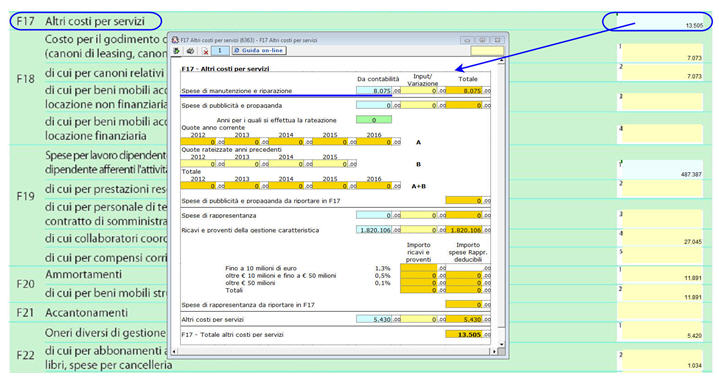
Task: Click Input/Variazione field for Spese di pubblicità e propaganda
Action: [418, 106]
